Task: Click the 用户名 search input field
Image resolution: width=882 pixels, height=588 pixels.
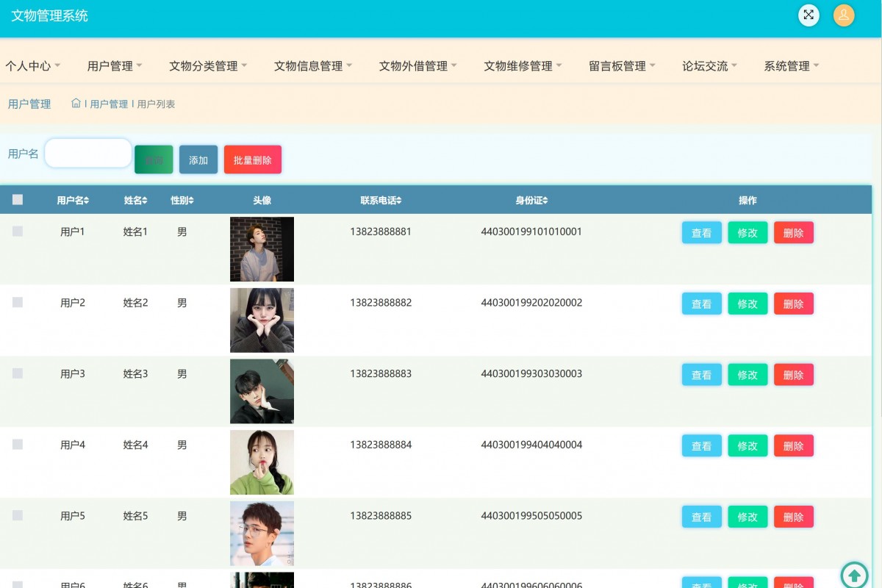Action: pyautogui.click(x=87, y=153)
